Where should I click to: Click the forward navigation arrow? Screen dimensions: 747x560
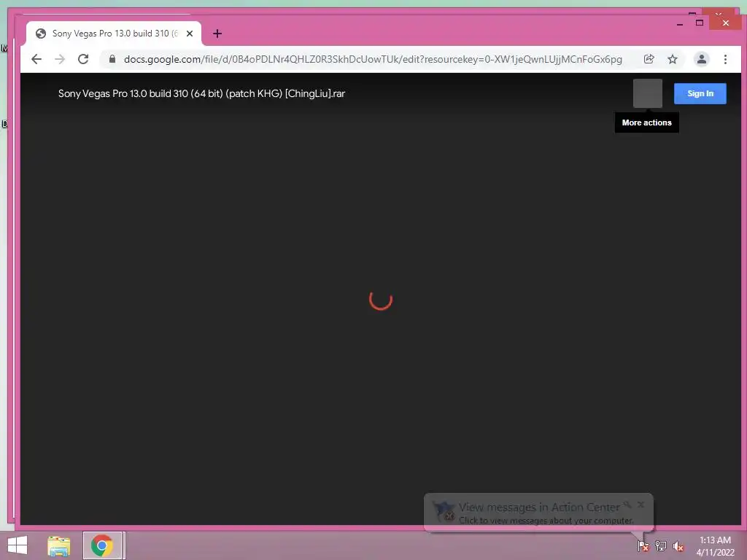tap(60, 59)
